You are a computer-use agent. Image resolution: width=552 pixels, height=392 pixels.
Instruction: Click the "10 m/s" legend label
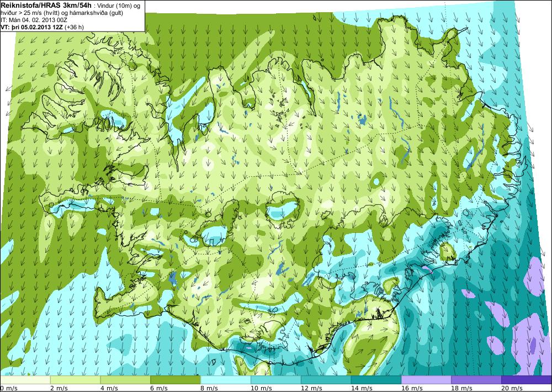point(261,388)
